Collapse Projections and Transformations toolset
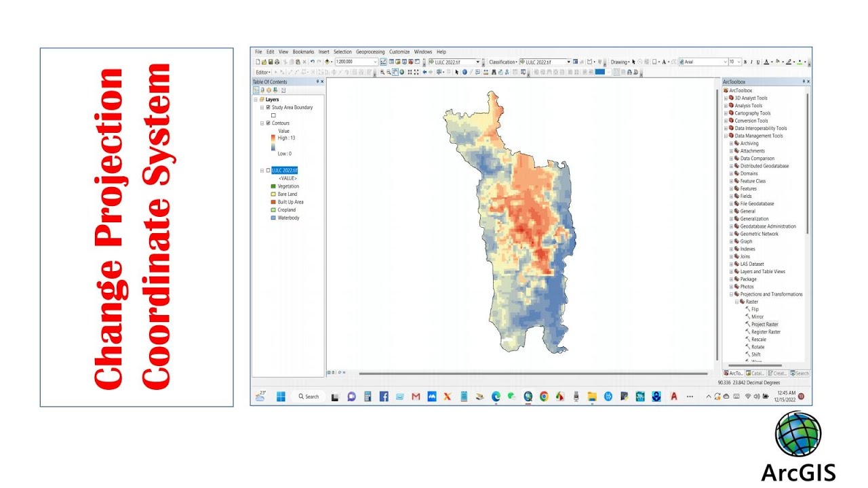The width and height of the screenshot is (868, 488). 731,294
